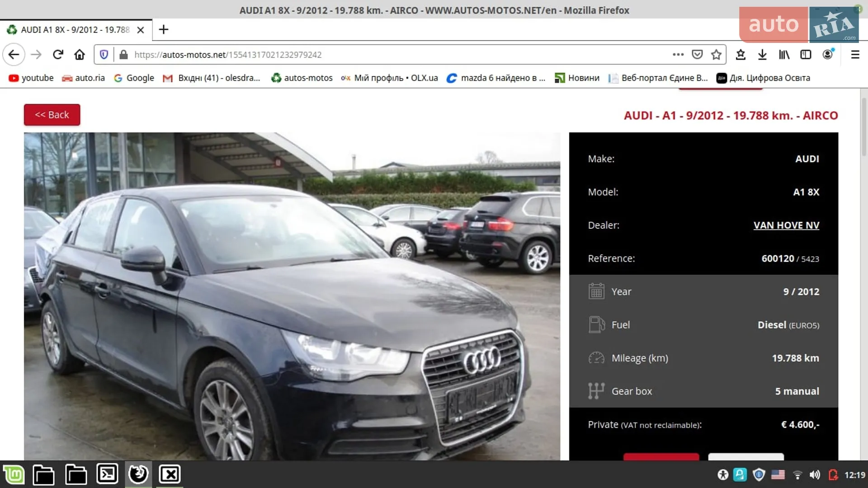The height and width of the screenshot is (488, 868).
Task: Click the 600120 reference number
Action: (x=778, y=258)
